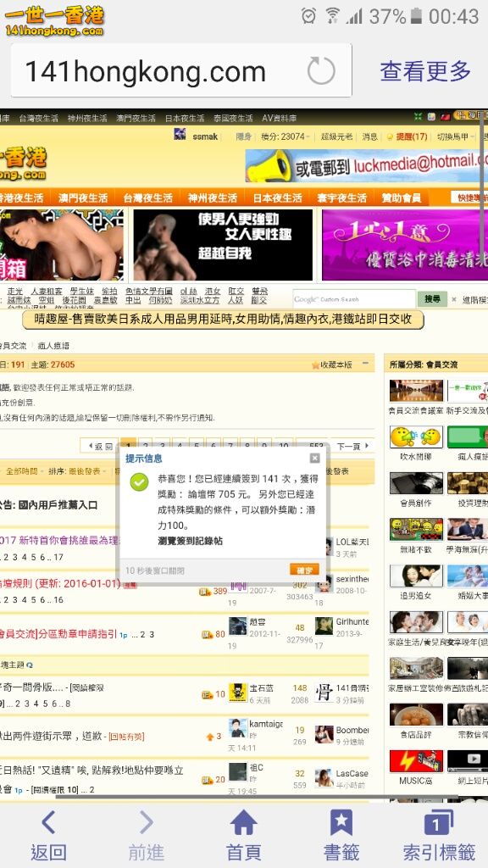Open the 分區勳章申請指引 thread
The height and width of the screenshot is (868, 488).
point(58,634)
